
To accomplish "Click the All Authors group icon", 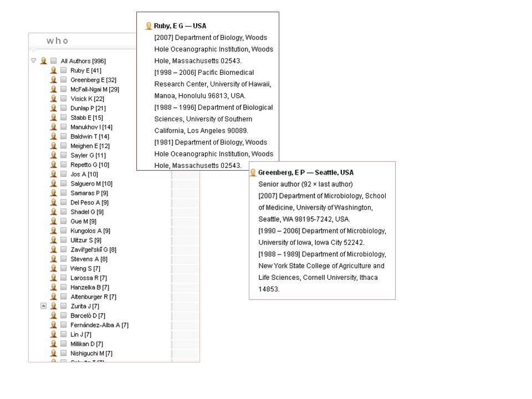I will 43,61.
